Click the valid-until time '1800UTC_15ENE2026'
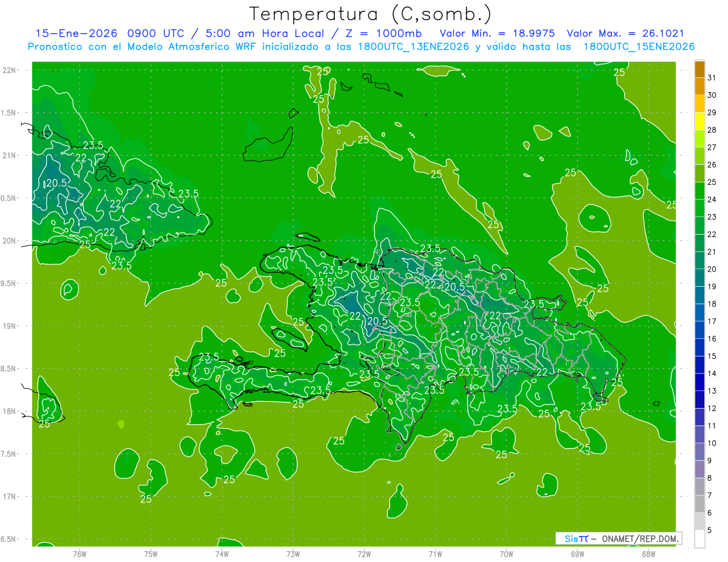728x562 pixels. (x=639, y=47)
